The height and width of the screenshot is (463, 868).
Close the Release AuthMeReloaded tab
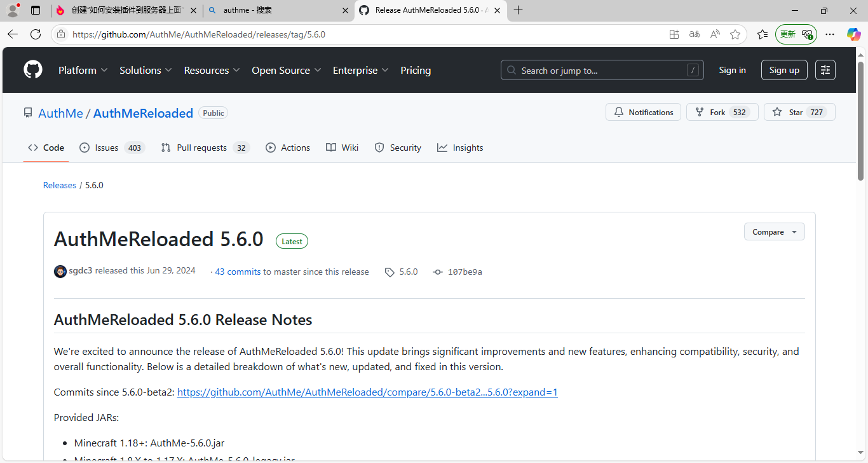(x=497, y=10)
